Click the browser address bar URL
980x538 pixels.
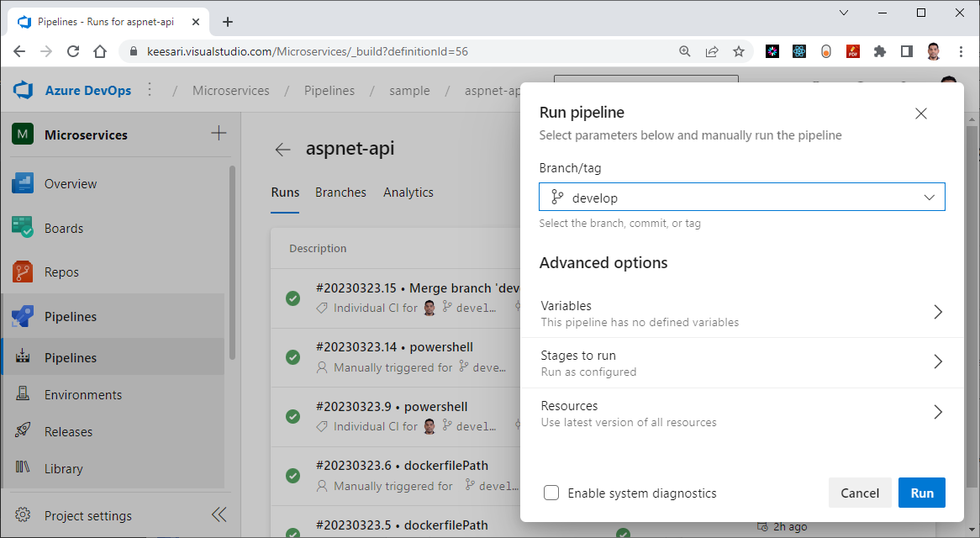(308, 51)
